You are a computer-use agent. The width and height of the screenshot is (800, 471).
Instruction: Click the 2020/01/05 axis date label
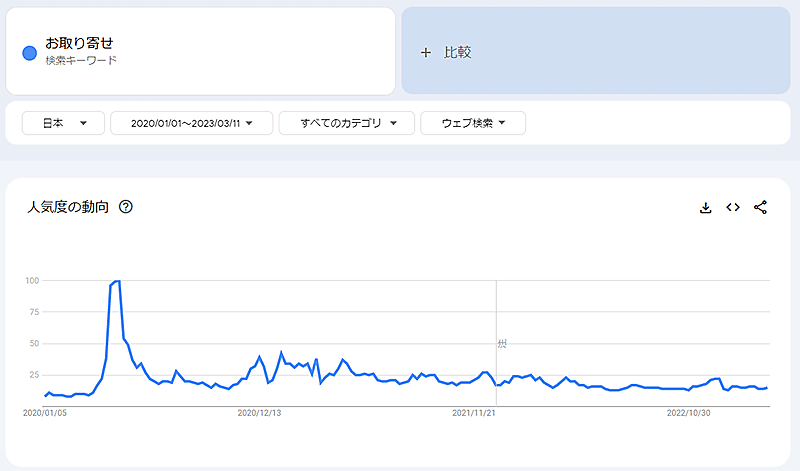tap(44, 411)
